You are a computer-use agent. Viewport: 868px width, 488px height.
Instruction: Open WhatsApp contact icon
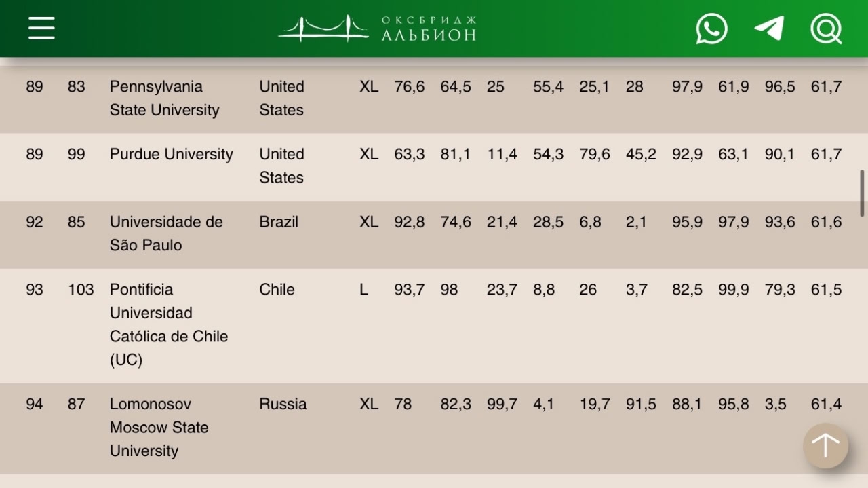click(x=711, y=29)
